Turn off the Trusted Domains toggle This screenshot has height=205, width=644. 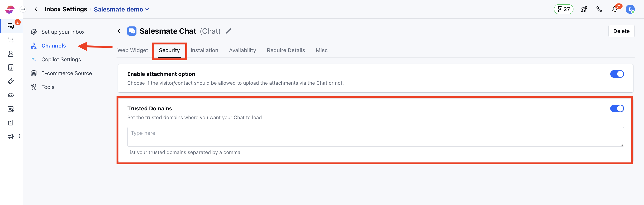tap(617, 108)
